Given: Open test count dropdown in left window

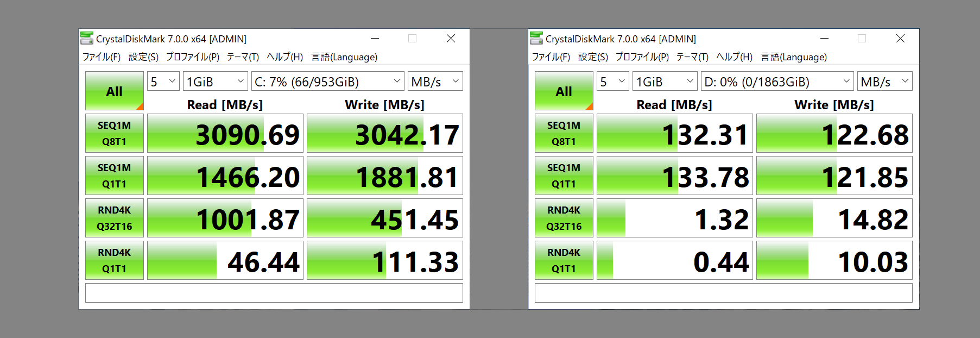Looking at the screenshot, I should pyautogui.click(x=163, y=82).
